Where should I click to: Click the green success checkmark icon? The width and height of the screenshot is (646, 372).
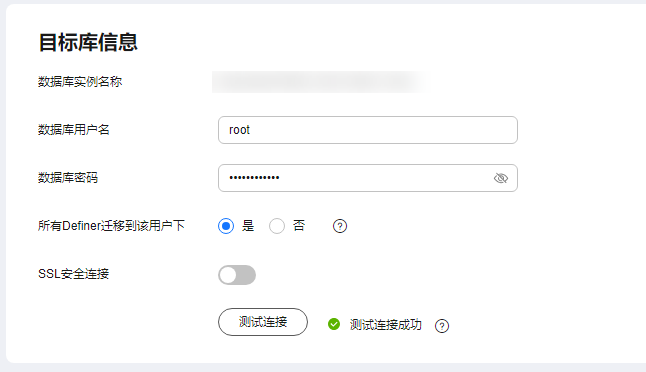tap(334, 324)
